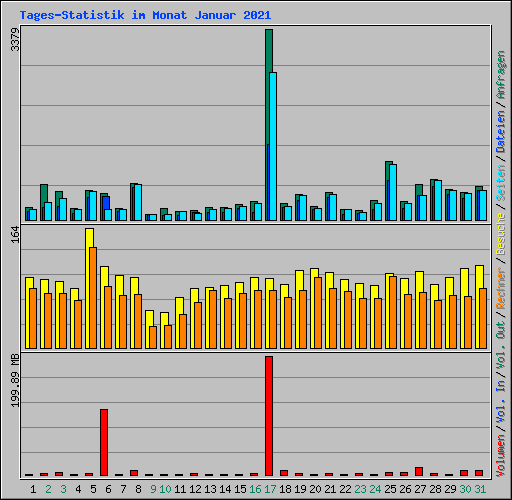The image size is (512, 500).
Task: Click the Dateien legend label
Action: pyautogui.click(x=501, y=132)
